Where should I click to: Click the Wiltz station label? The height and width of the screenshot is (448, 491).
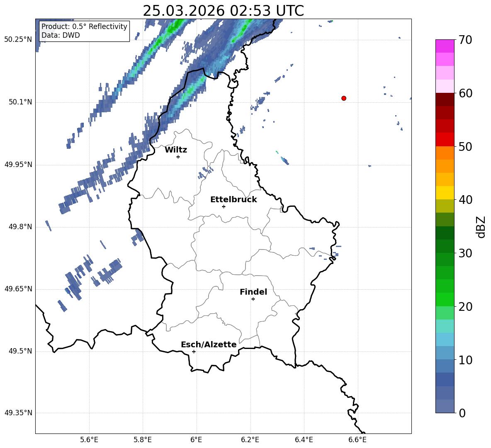(176, 150)
